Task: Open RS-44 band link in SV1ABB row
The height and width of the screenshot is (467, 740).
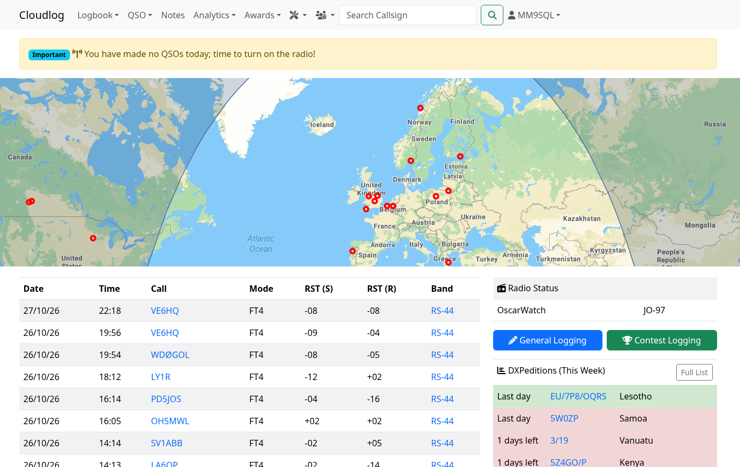Action: [442, 443]
